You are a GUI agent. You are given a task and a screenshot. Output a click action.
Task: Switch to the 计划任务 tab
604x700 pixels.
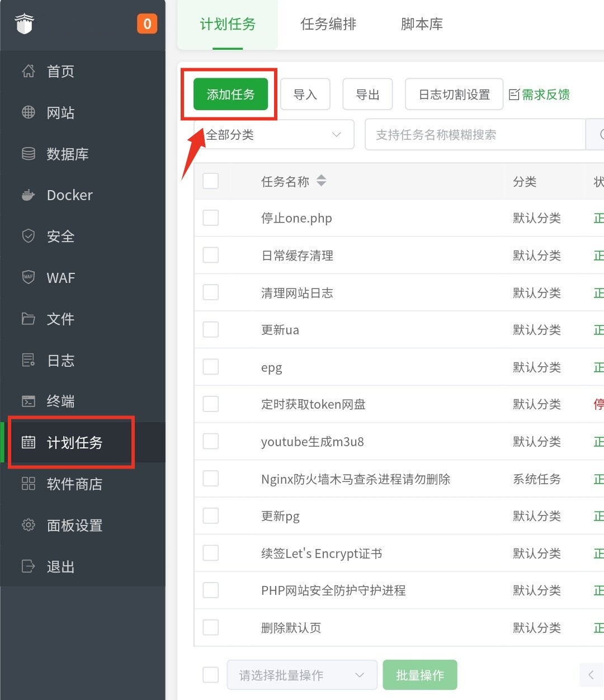(228, 24)
